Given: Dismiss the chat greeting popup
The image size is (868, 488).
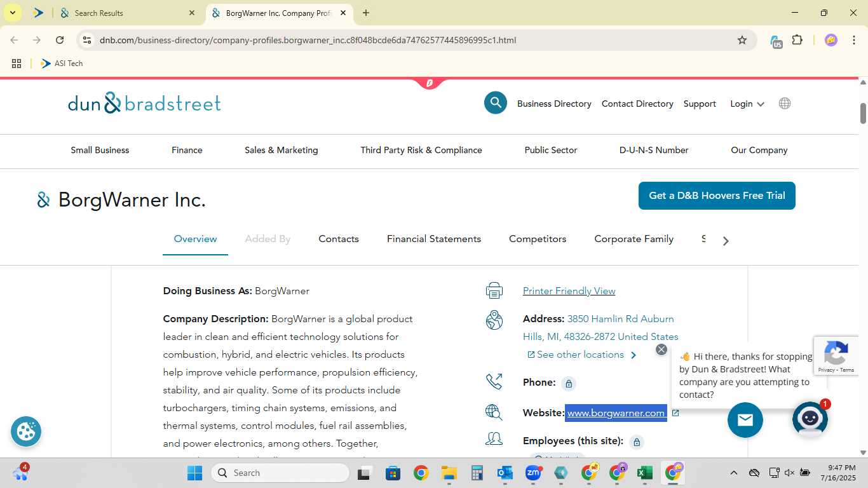Looking at the screenshot, I should click(x=661, y=349).
